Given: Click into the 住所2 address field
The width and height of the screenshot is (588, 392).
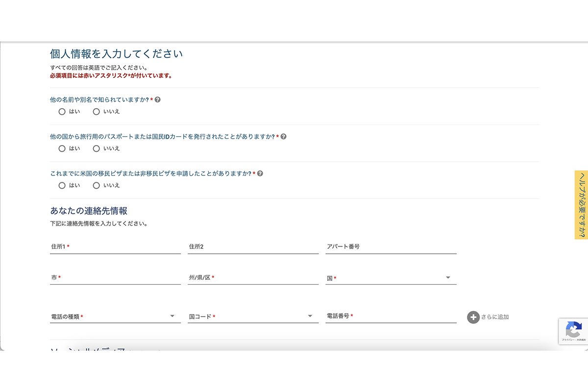Looking at the screenshot, I should tap(253, 247).
